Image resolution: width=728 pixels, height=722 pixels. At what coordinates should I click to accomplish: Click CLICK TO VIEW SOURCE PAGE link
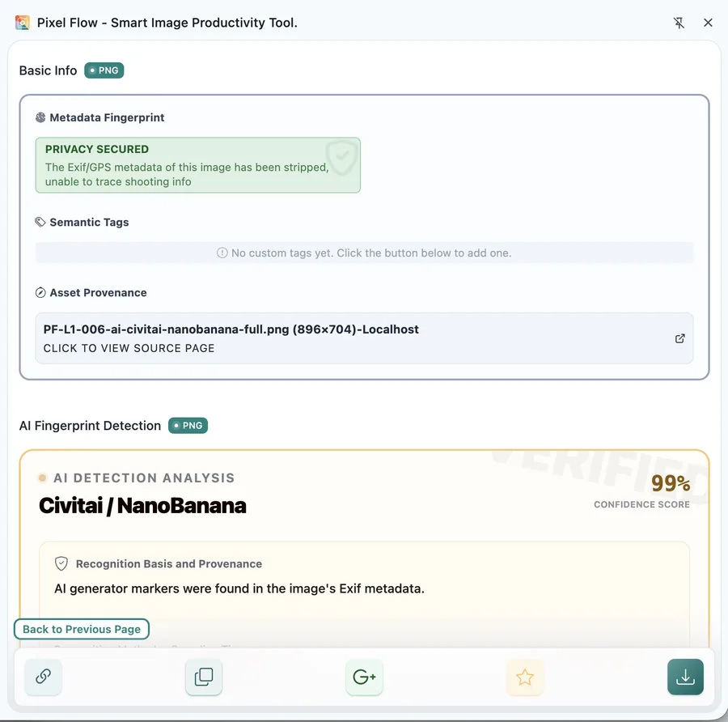click(x=129, y=348)
